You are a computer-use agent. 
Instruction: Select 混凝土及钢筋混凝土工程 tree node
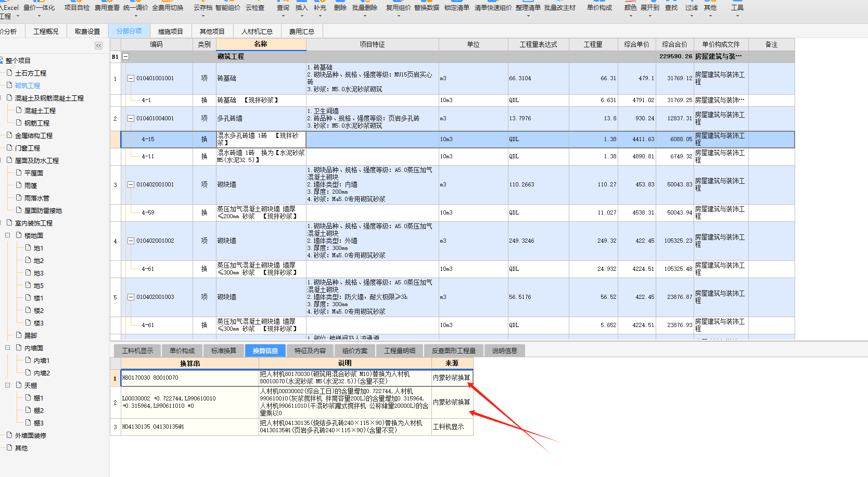click(49, 98)
